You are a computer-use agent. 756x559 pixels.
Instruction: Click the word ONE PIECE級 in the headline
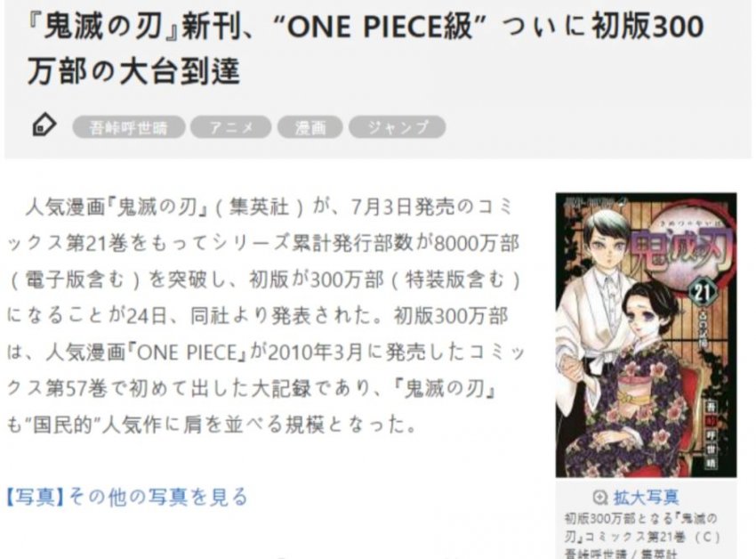point(380,27)
